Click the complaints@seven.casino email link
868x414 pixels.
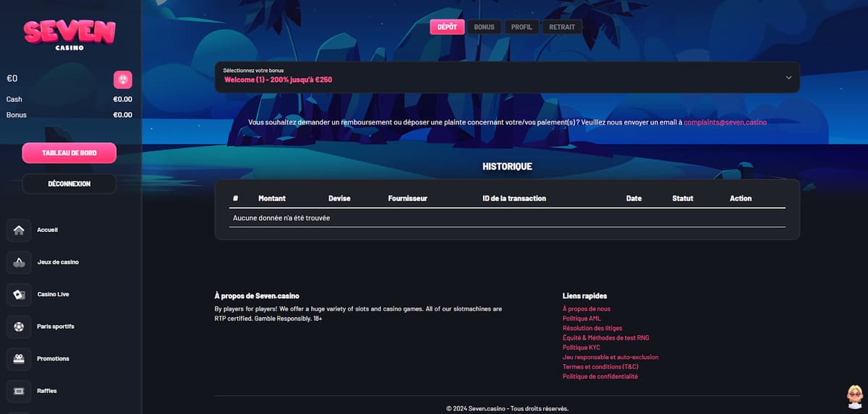pos(725,123)
